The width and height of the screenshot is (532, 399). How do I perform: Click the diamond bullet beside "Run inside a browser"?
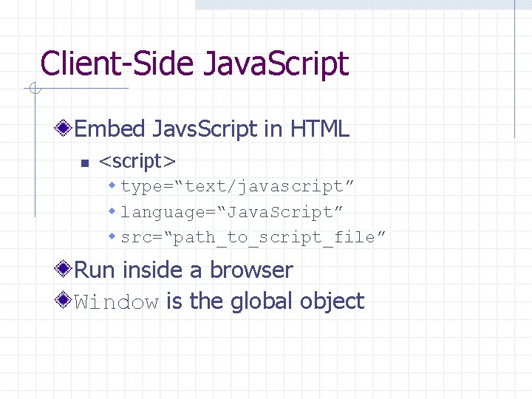(63, 269)
